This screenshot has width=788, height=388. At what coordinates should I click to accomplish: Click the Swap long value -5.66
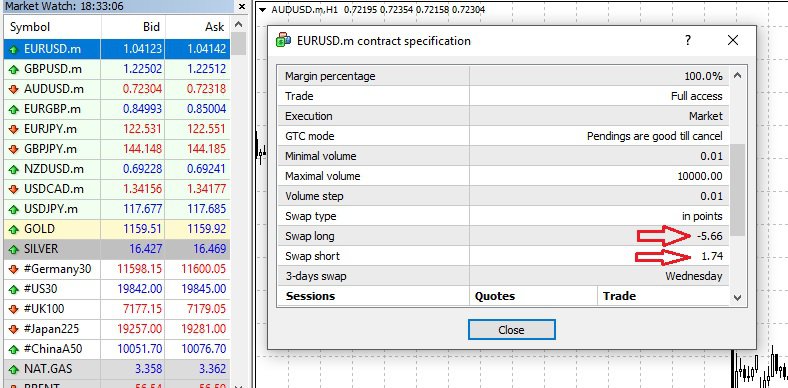click(x=710, y=236)
